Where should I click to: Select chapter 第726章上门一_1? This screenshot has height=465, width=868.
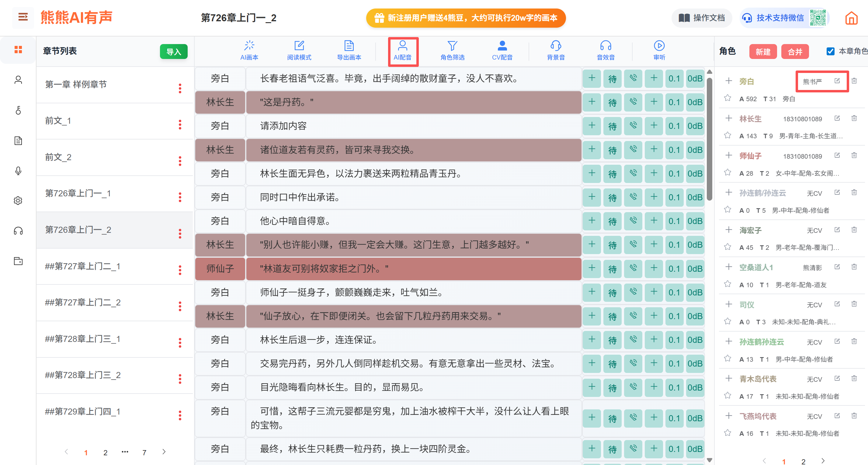point(78,193)
